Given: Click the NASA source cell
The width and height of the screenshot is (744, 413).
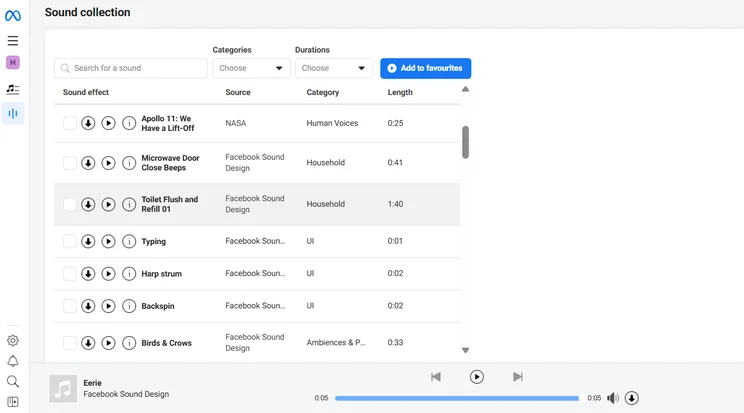Looking at the screenshot, I should point(236,123).
